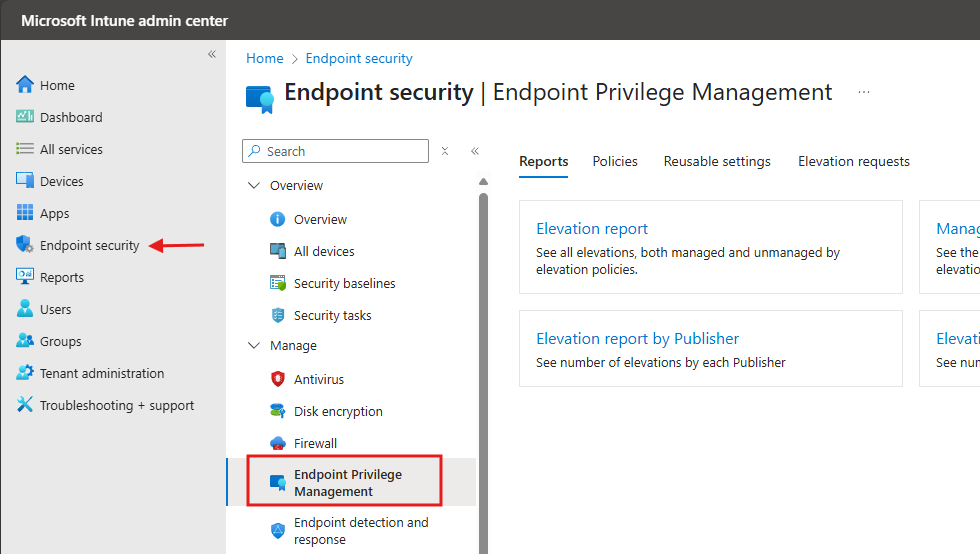
Task: Click the Troubleshooting + support tools icon
Action: pyautogui.click(x=25, y=404)
